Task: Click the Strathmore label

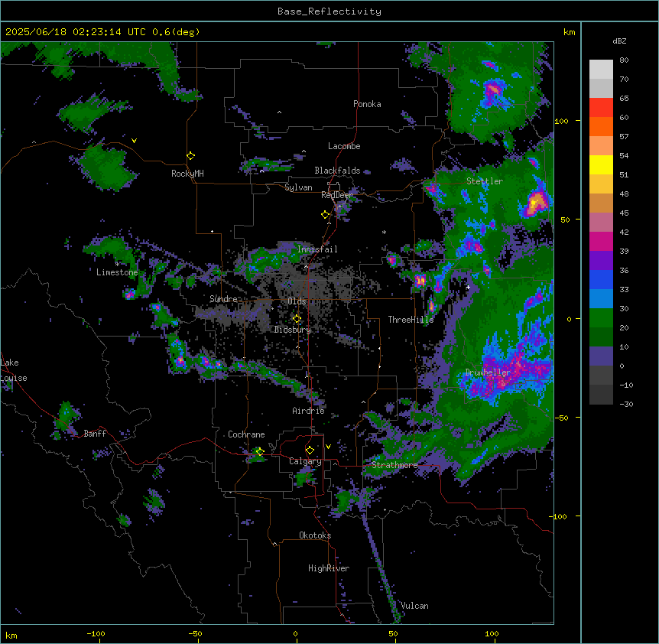Action: click(x=394, y=465)
